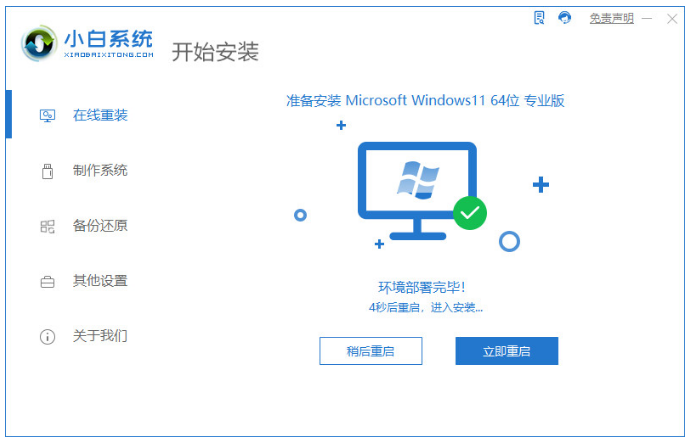The image size is (689, 446).
Task: Minimize the 小白系统 window
Action: (x=646, y=18)
